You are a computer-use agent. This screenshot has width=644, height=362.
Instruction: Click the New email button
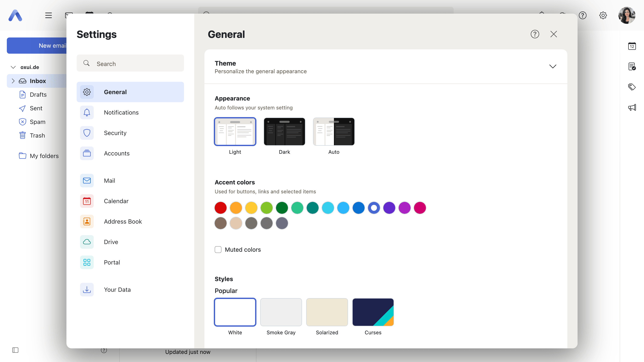coord(37,46)
